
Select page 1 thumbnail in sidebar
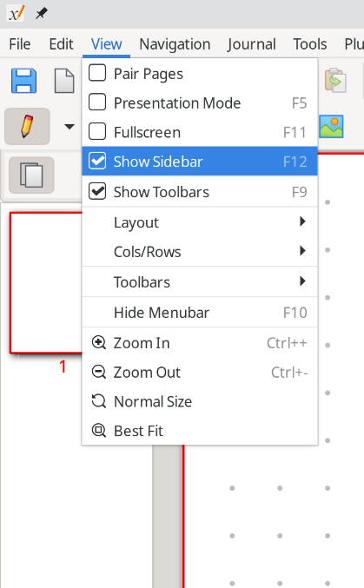point(46,283)
